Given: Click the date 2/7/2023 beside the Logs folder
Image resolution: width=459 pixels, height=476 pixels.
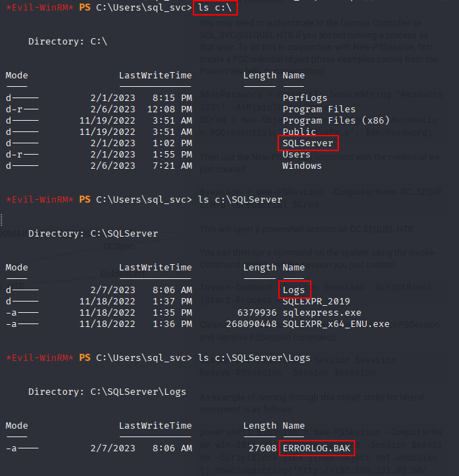Looking at the screenshot, I should (x=112, y=290).
